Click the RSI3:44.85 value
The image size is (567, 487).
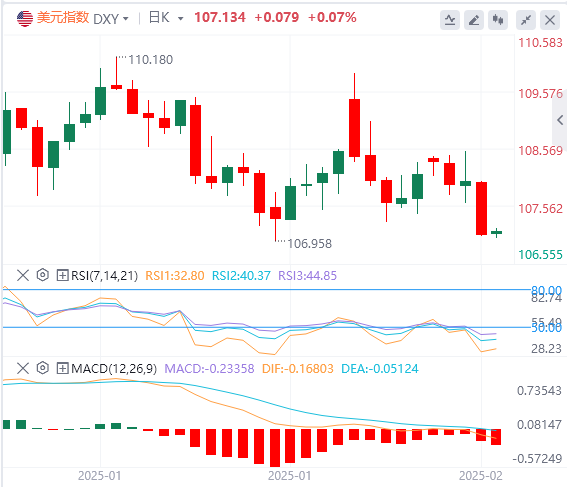tap(307, 276)
